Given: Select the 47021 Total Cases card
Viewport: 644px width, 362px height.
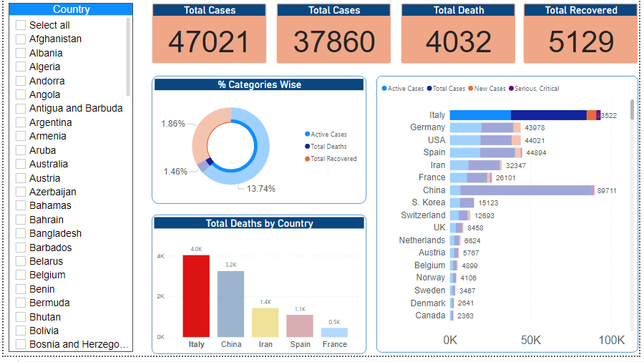Looking at the screenshot, I should [210, 34].
